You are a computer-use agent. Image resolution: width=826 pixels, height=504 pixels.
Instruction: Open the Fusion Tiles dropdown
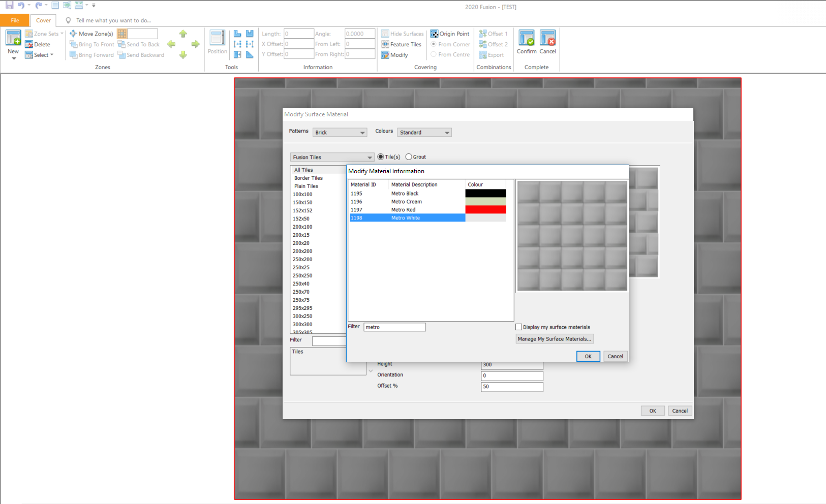point(332,157)
